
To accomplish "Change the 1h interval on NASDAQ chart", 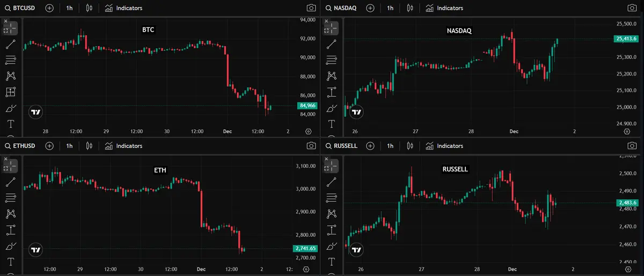I will (x=390, y=8).
